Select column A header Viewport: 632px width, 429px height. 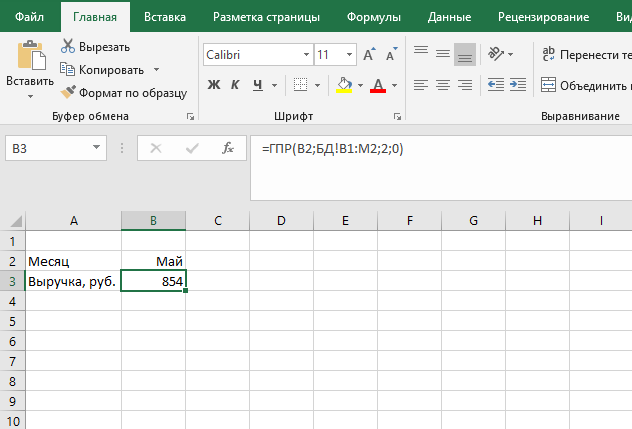pyautogui.click(x=73, y=221)
